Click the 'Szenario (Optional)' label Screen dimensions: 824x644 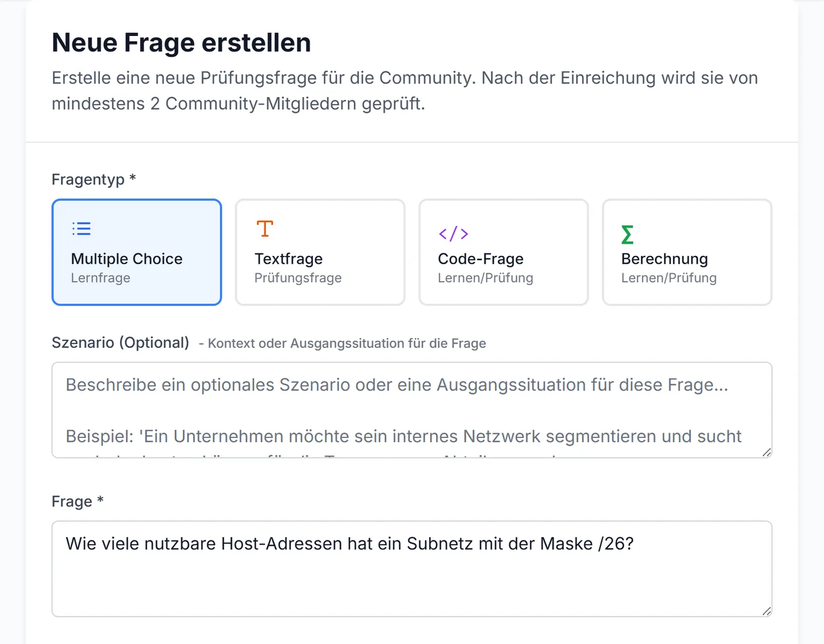point(121,343)
